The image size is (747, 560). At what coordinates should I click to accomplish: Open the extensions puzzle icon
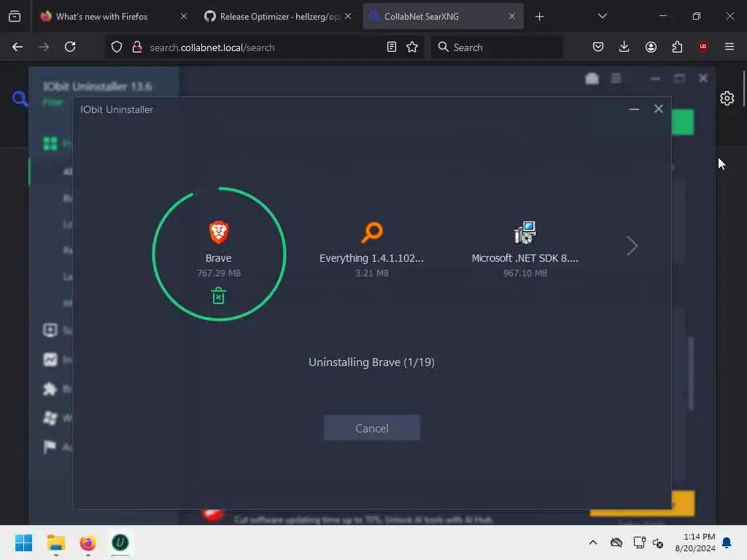tap(677, 47)
